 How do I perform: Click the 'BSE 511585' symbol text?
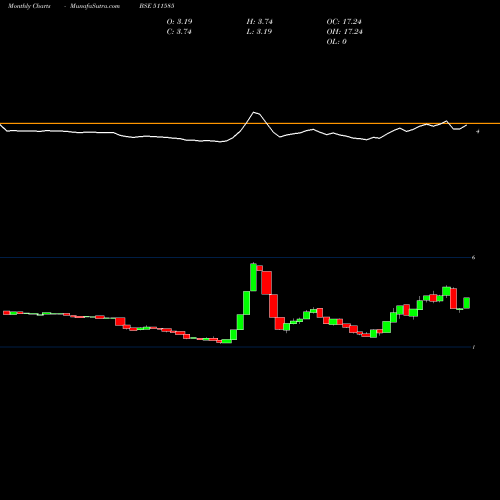(x=157, y=6)
